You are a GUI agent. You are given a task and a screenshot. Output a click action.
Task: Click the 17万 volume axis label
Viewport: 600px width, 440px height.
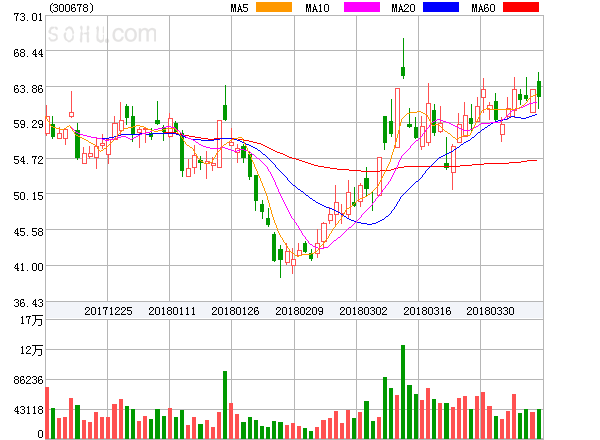coord(32,320)
